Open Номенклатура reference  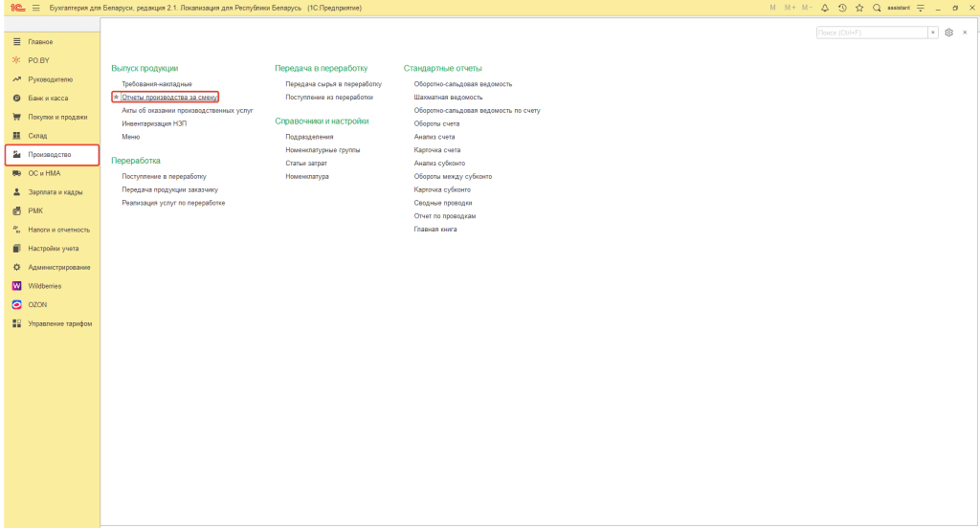(x=307, y=176)
